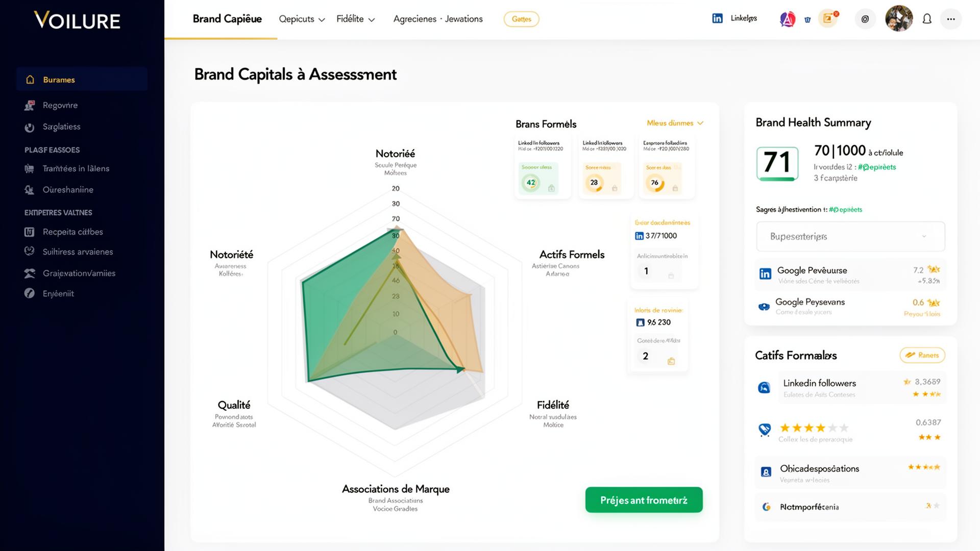
Task: Click the LinkedIn icon beside Google Peveuurse
Action: coord(765,274)
